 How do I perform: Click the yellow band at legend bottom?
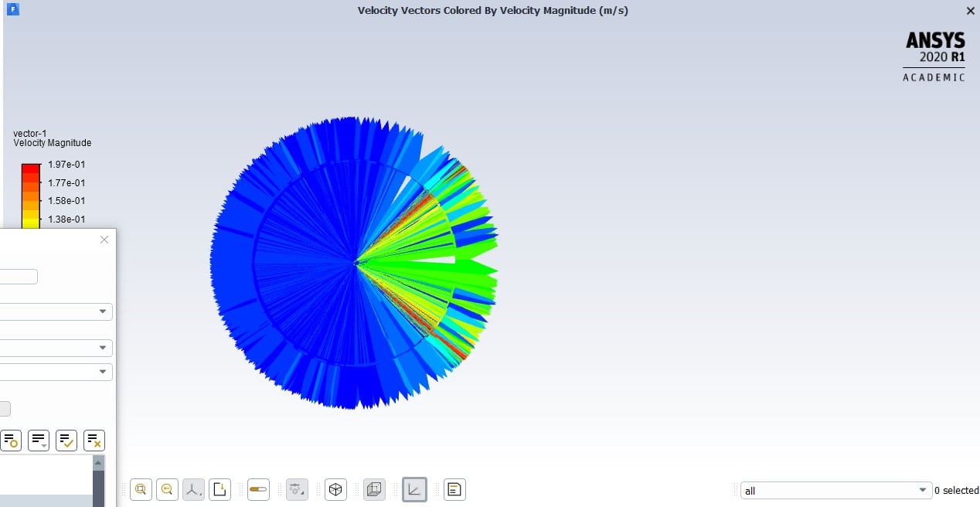pos(30,223)
